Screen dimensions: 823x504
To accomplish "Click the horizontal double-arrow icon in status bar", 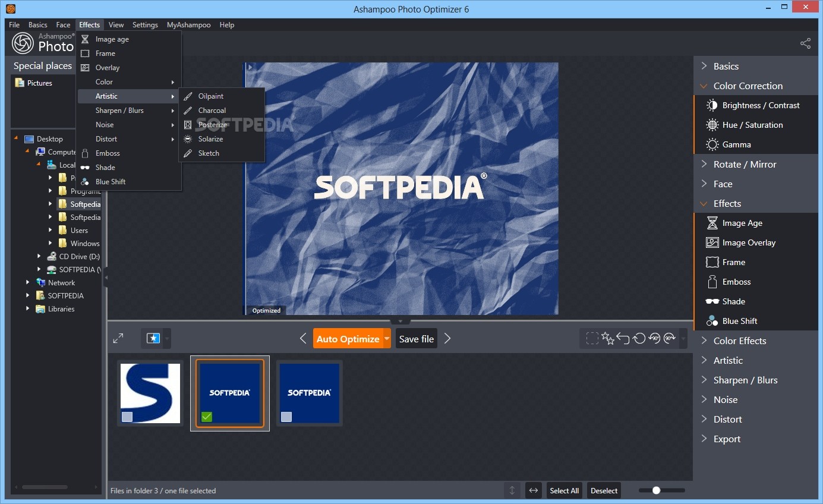I will pyautogui.click(x=533, y=490).
